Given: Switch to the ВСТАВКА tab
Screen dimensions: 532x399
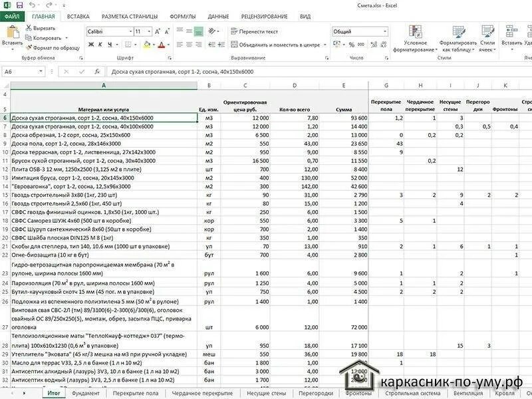Looking at the screenshot, I should [78, 16].
